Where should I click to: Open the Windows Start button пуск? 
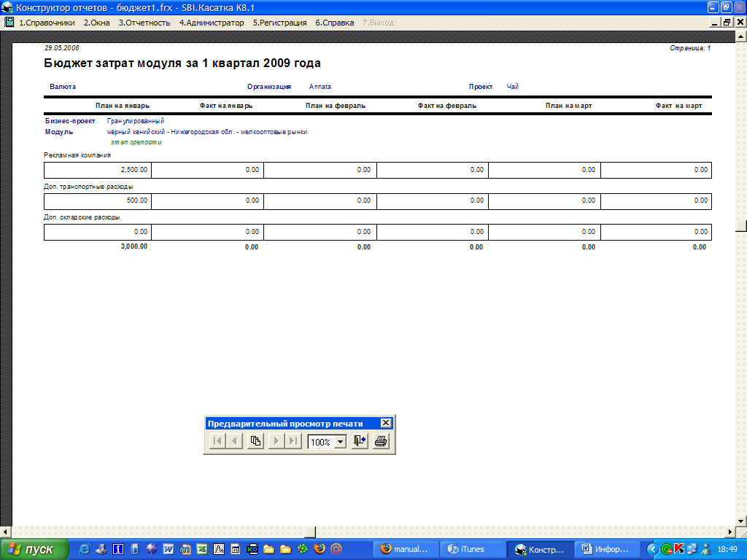34,550
